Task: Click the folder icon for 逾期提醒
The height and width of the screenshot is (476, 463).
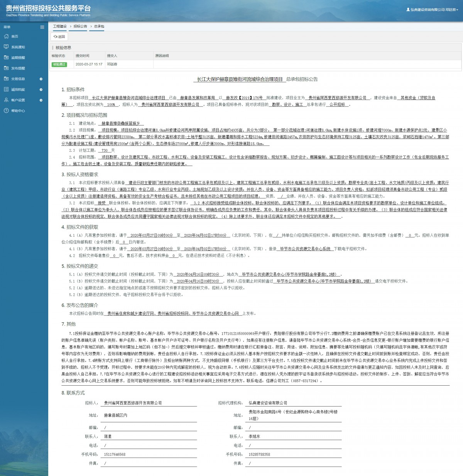Action: pos(6,58)
